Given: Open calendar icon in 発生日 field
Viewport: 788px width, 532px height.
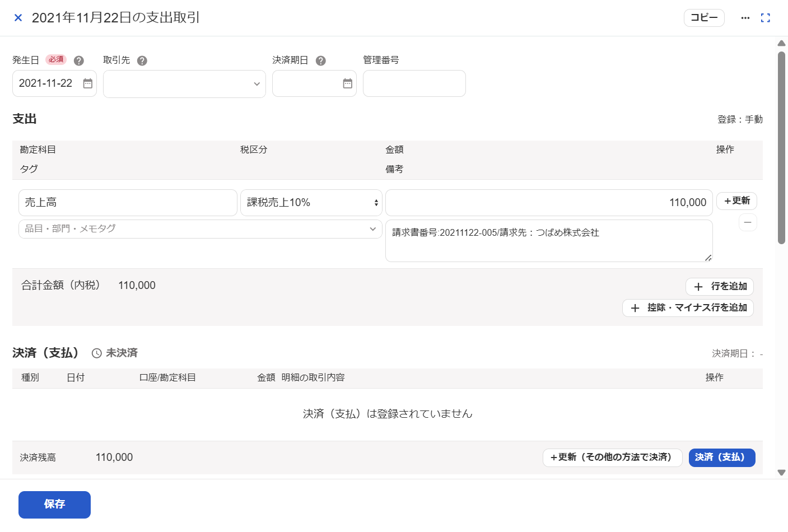Looking at the screenshot, I should pos(88,83).
